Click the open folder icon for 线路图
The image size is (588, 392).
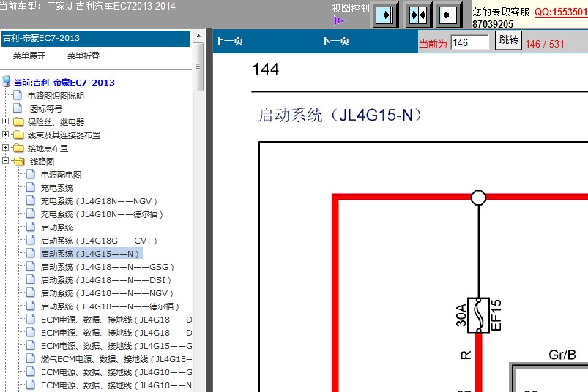tap(19, 161)
